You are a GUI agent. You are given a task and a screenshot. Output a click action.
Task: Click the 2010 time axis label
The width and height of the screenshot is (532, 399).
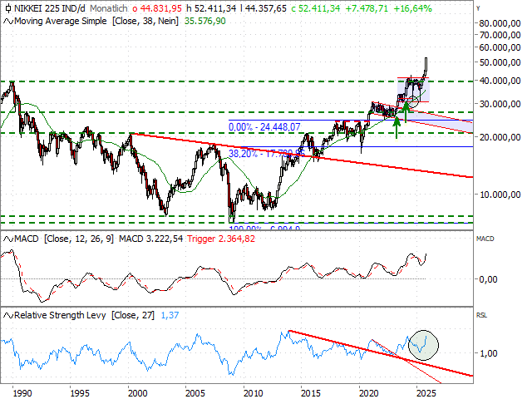click(x=253, y=393)
